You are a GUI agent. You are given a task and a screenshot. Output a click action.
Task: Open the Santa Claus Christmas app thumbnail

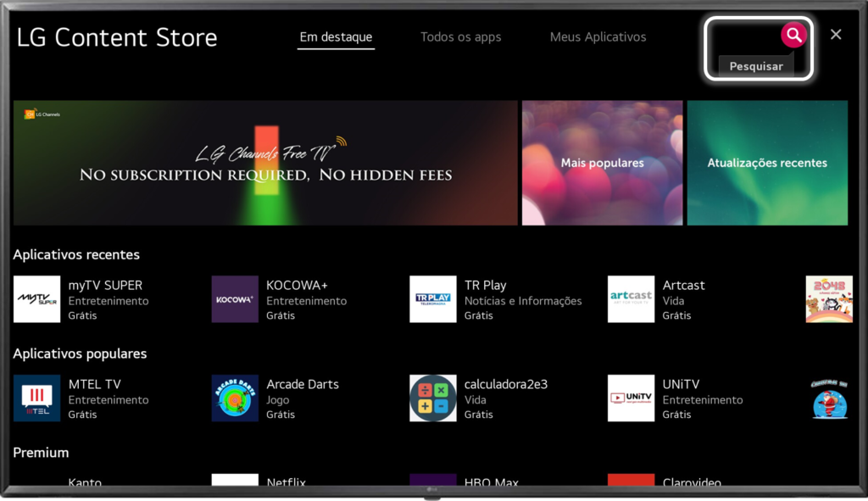(828, 398)
